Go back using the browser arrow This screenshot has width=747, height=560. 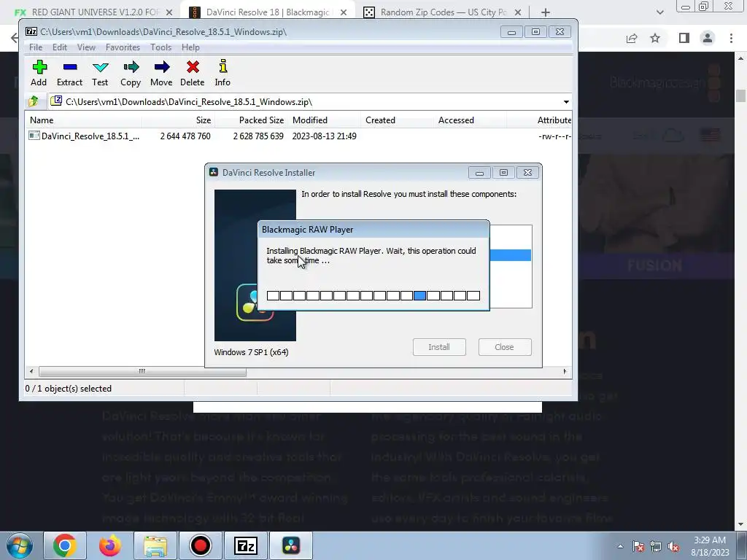pos(15,38)
